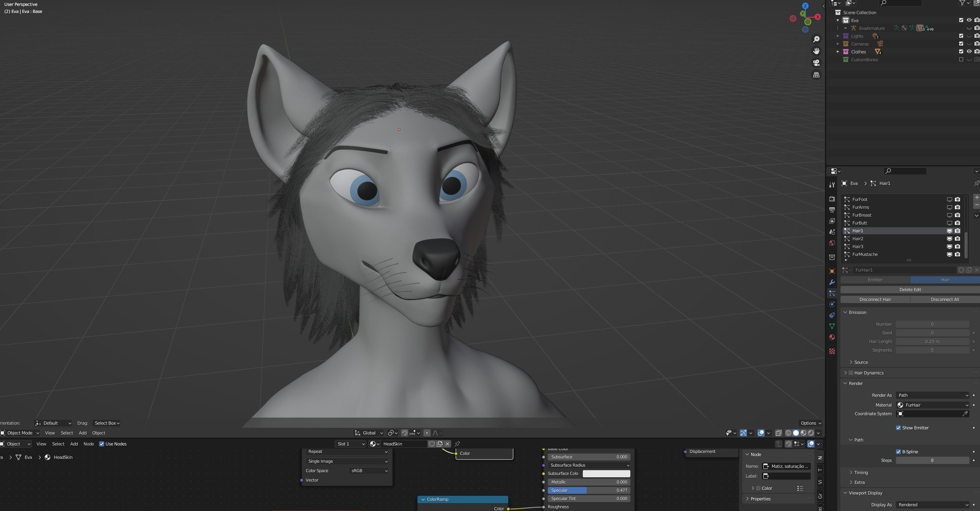
Task: Open FurHair material dropdown
Action: coord(933,405)
